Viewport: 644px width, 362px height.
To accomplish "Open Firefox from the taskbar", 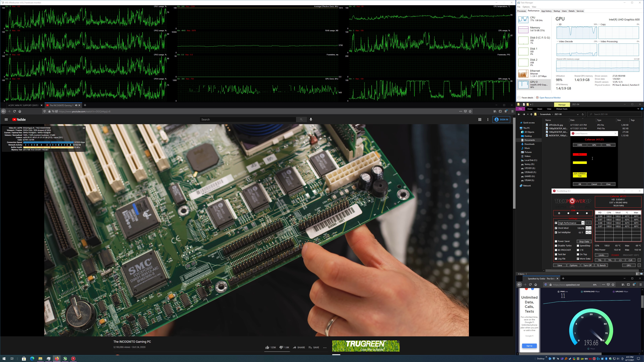I will (x=57, y=358).
